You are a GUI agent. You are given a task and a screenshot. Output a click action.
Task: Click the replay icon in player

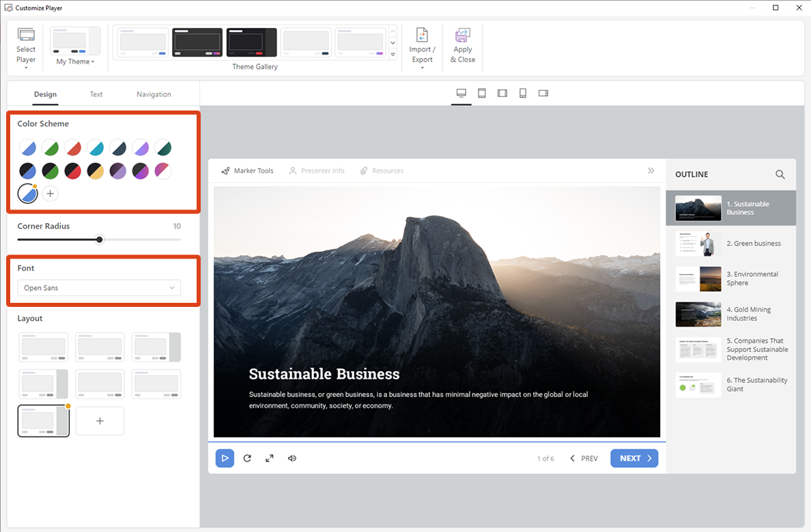click(x=247, y=458)
